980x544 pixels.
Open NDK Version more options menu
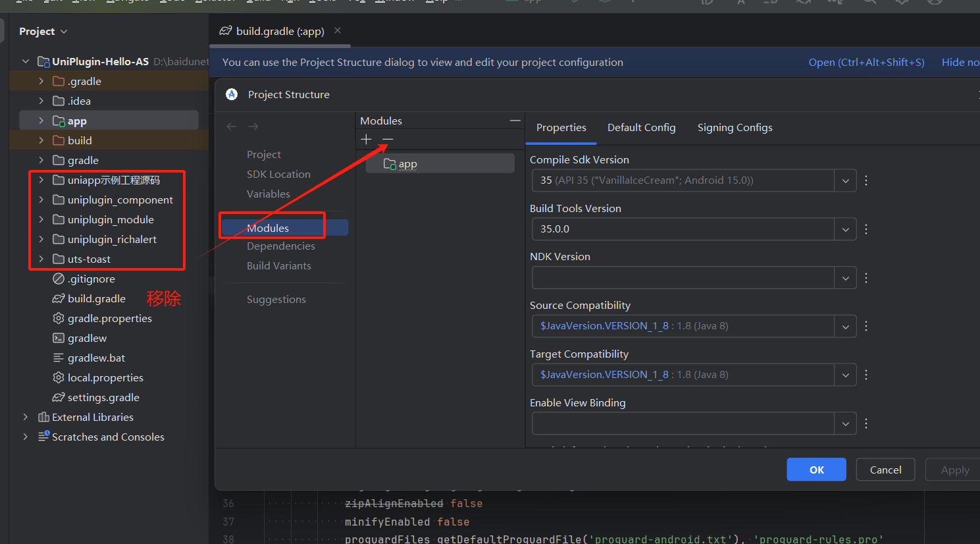[x=866, y=278]
